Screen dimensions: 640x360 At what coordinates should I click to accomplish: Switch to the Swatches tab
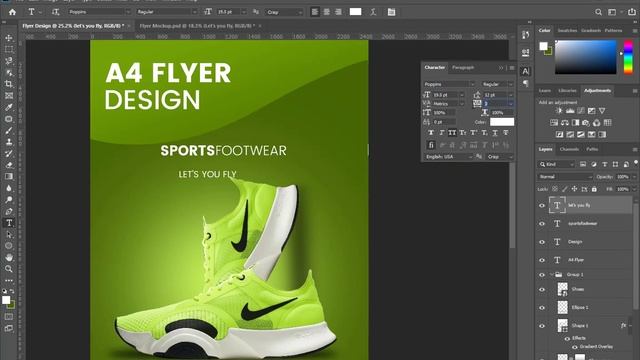[567, 31]
